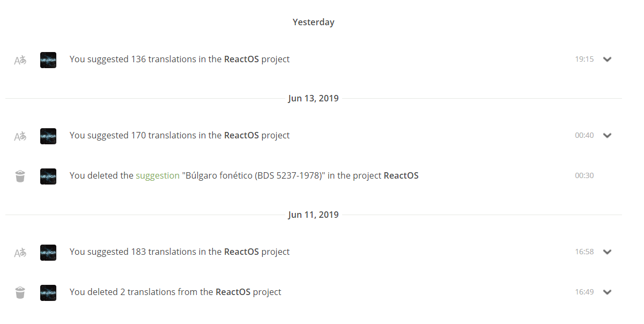Open ReactOS project link in 136 translations row
This screenshot has height=324, width=644.
(241, 59)
